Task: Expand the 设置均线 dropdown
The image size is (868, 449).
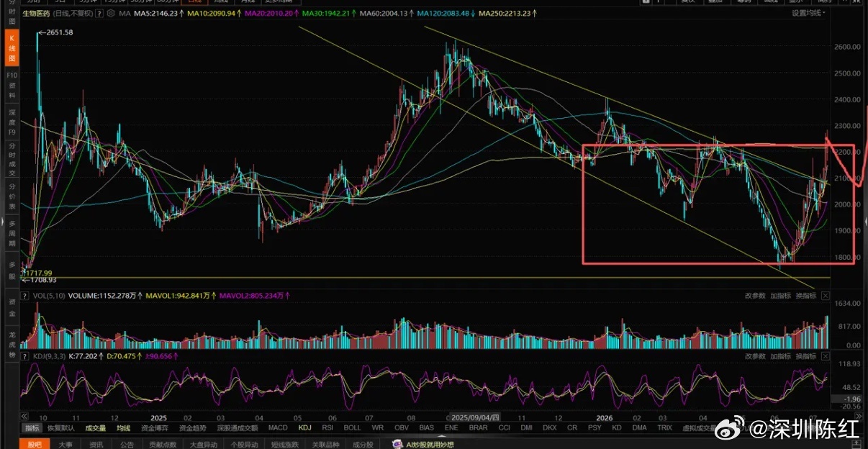Action: coord(809,13)
